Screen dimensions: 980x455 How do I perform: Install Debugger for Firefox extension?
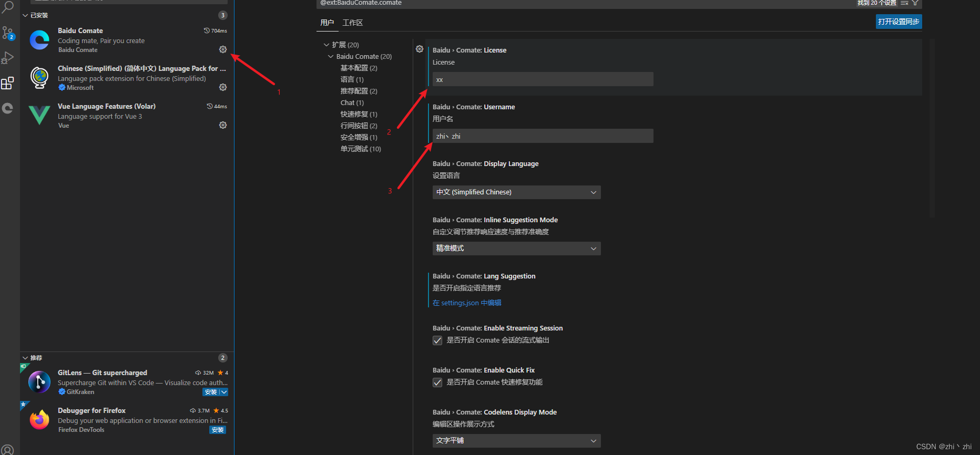coord(218,430)
